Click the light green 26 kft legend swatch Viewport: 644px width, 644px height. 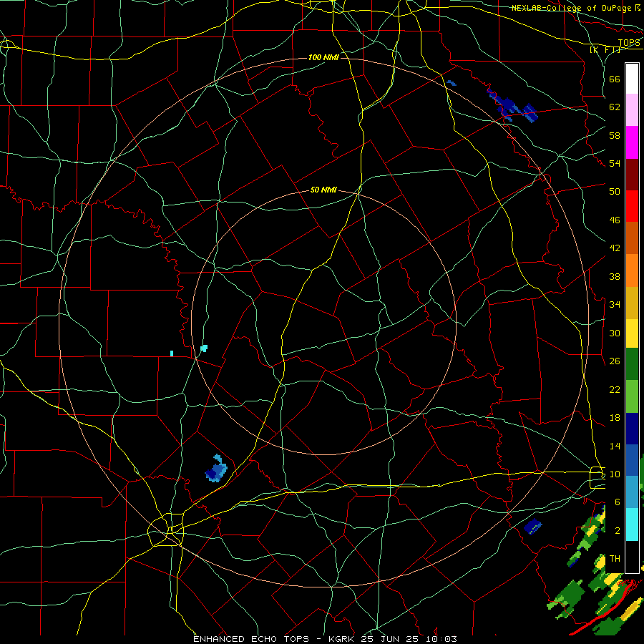tap(632, 396)
